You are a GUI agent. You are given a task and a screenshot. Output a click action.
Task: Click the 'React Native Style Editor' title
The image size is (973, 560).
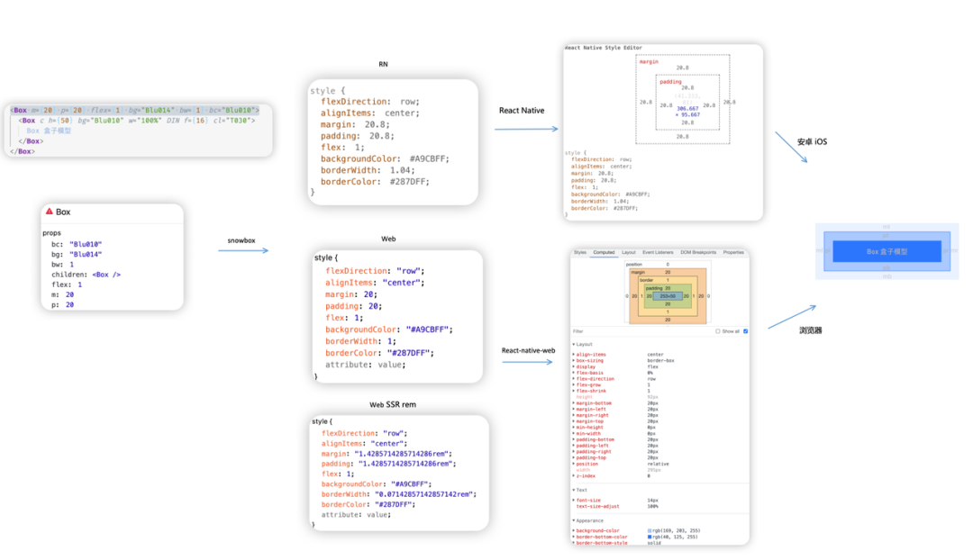[603, 48]
